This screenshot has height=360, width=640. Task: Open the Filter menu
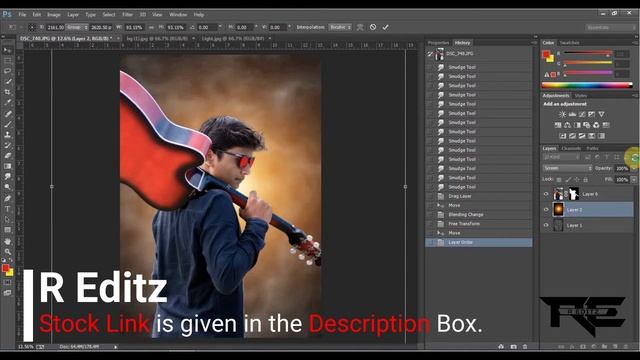[x=128, y=15]
